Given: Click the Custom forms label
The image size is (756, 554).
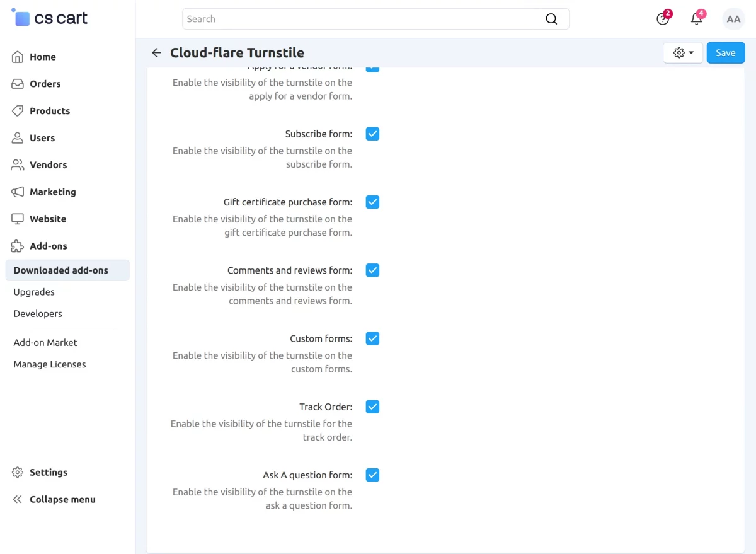Looking at the screenshot, I should (x=321, y=338).
